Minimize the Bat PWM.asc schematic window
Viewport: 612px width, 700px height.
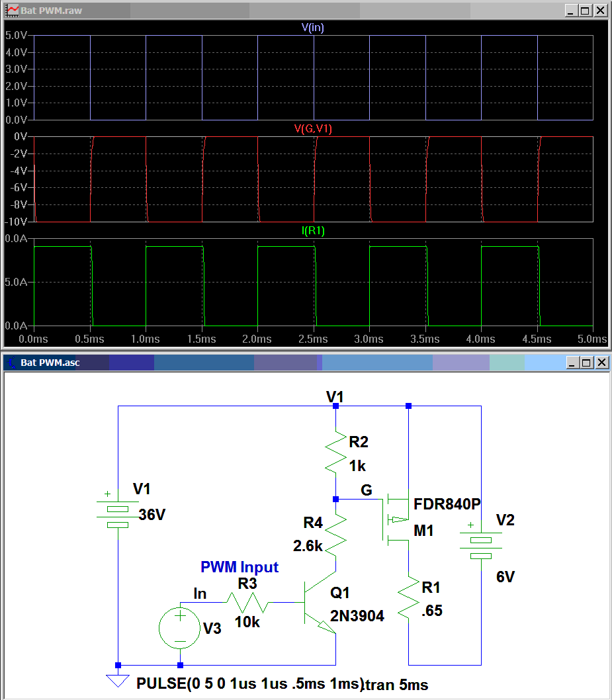(x=572, y=363)
